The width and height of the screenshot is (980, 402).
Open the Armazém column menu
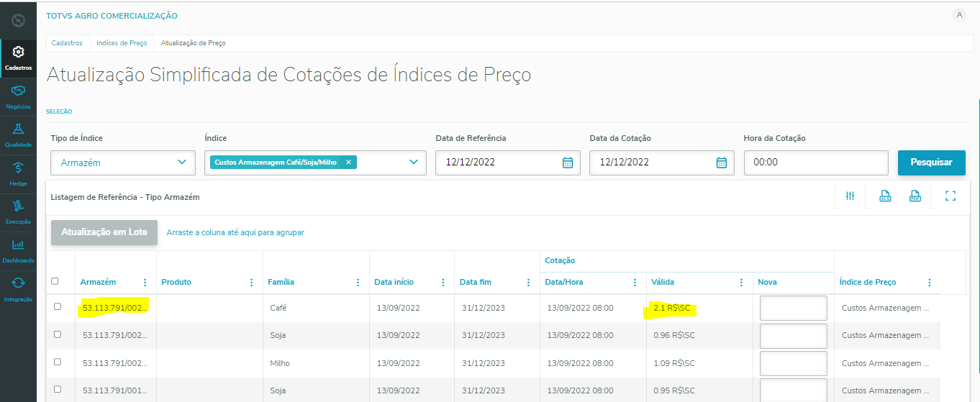point(145,283)
